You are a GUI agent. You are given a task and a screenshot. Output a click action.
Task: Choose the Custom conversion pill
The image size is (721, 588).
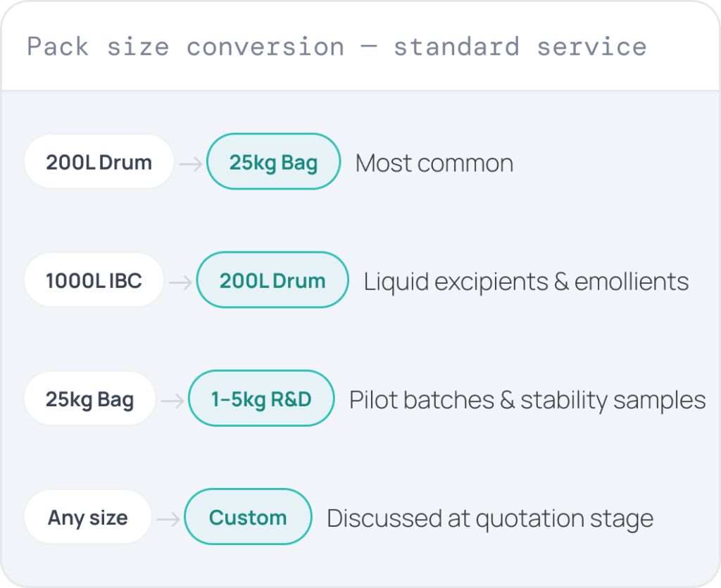pyautogui.click(x=249, y=517)
